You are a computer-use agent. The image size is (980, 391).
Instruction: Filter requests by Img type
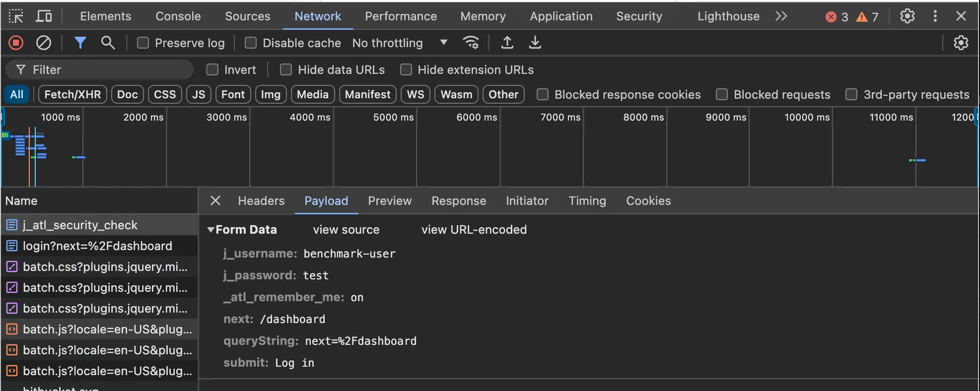pyautogui.click(x=271, y=94)
